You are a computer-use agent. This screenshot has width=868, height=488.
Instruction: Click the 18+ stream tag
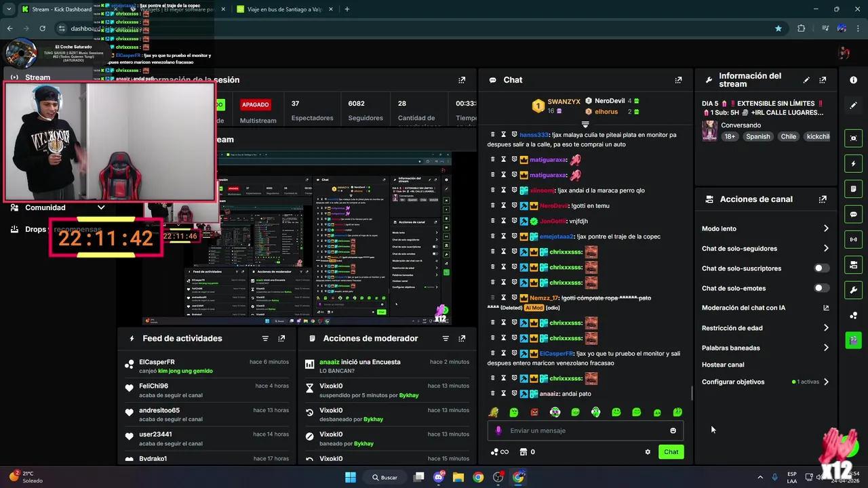click(729, 136)
